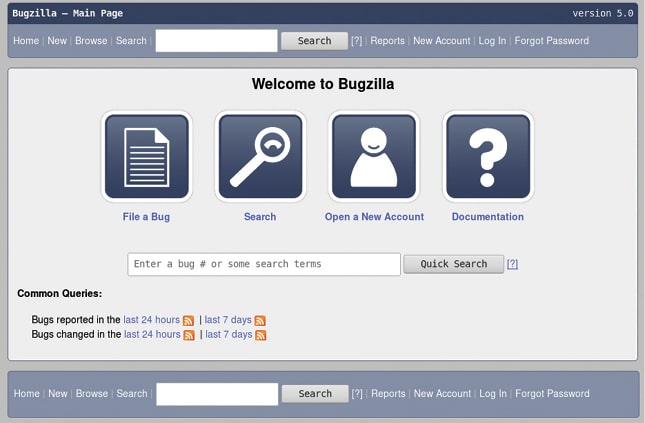Screen dimensions: 645x423
Task: Open Reports in the top navigation bar
Action: click(387, 41)
